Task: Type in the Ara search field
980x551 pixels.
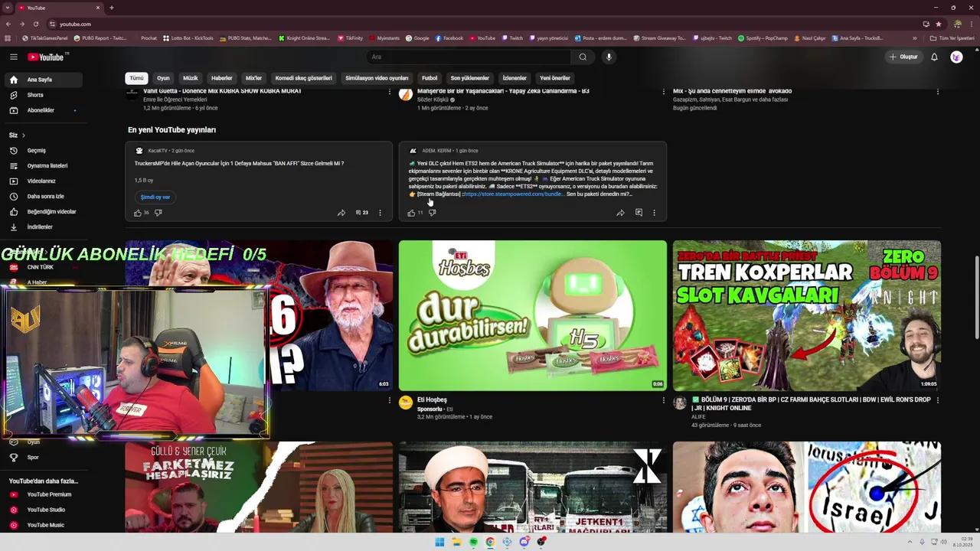Action: 469,57
